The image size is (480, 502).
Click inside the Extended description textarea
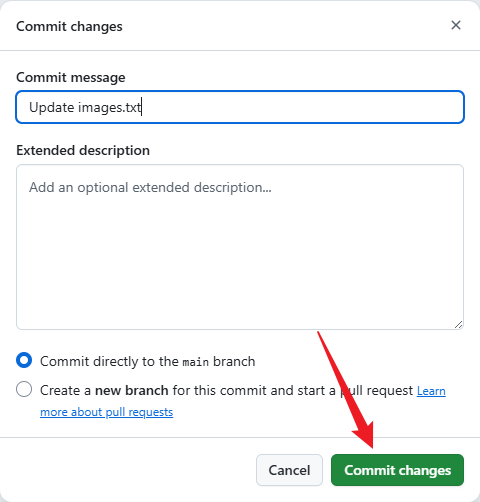[x=240, y=247]
